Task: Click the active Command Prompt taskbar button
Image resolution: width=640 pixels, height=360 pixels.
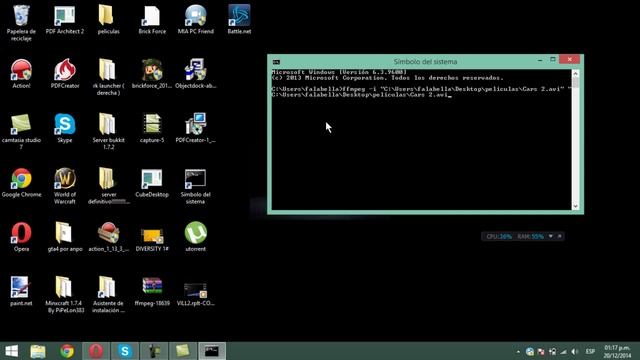Action: tap(212, 351)
